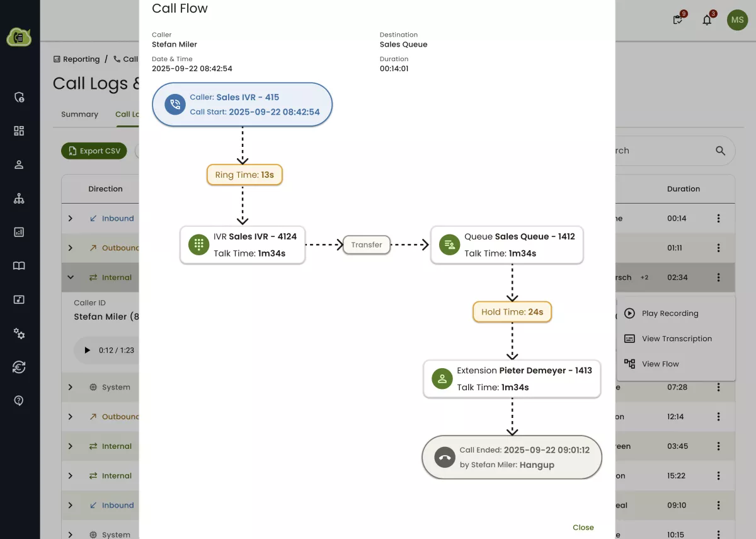Image resolution: width=756 pixels, height=539 pixels.
Task: Select Play Recording from context menu
Action: click(x=675, y=313)
